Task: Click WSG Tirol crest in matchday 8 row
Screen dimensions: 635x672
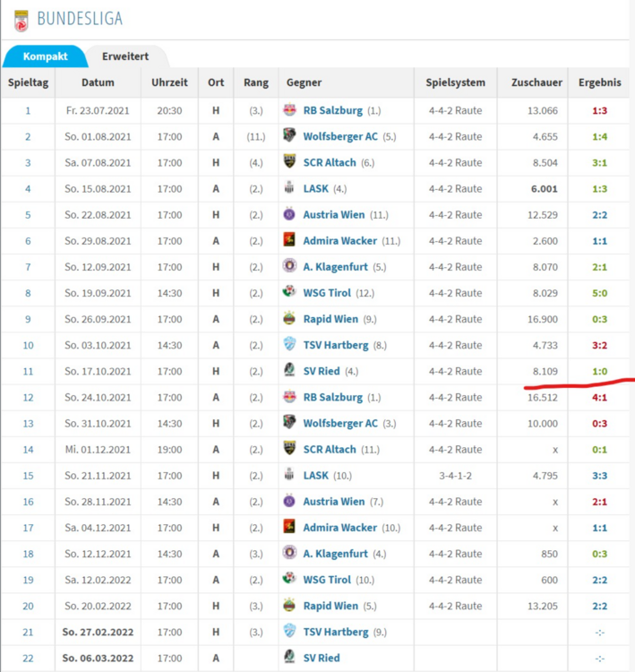Action: [289, 292]
